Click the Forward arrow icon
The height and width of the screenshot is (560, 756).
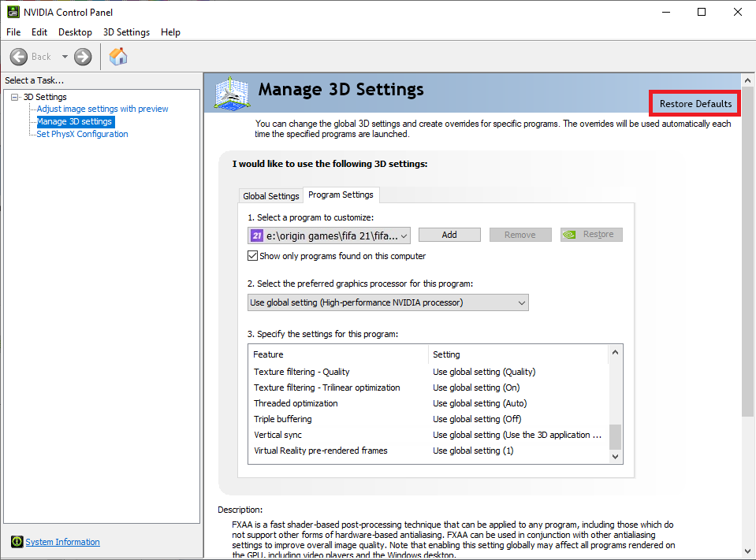[x=83, y=57]
